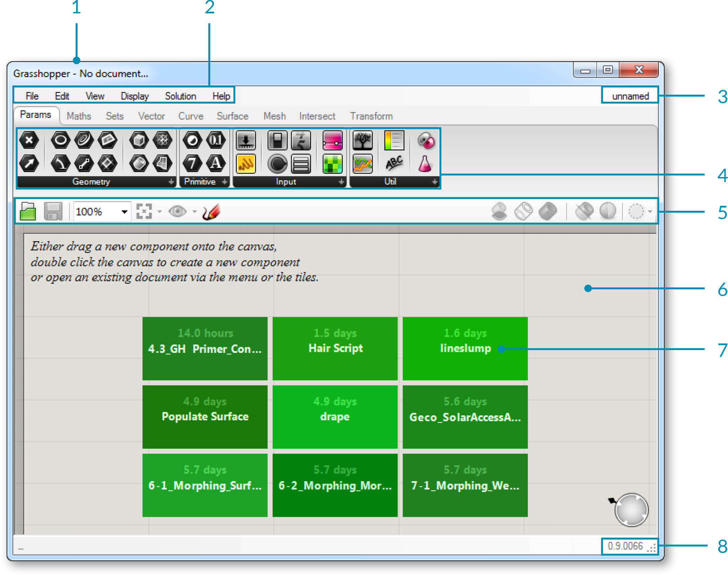Select the Sketch tool feather icon

[212, 211]
